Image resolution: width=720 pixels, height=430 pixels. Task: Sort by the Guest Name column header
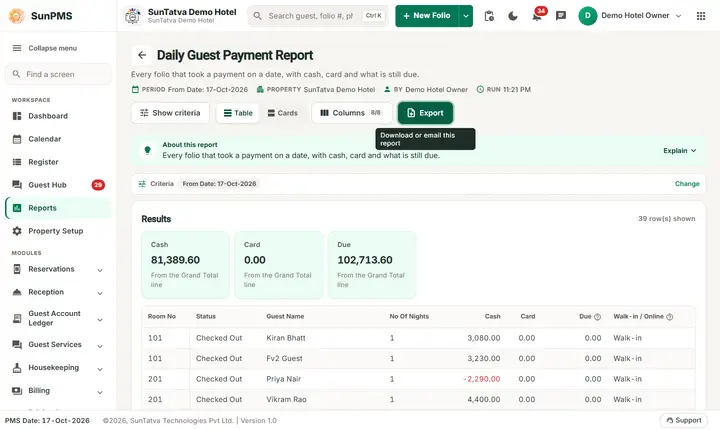click(285, 317)
